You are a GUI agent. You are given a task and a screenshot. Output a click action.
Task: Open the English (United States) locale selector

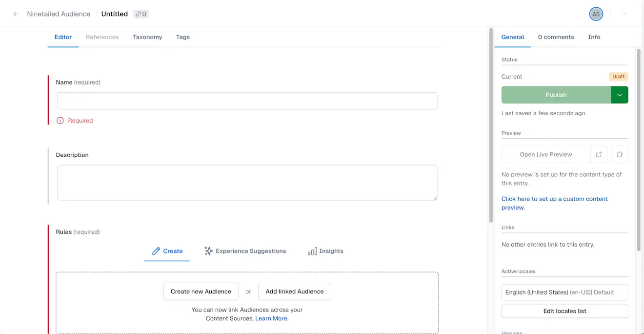click(564, 292)
